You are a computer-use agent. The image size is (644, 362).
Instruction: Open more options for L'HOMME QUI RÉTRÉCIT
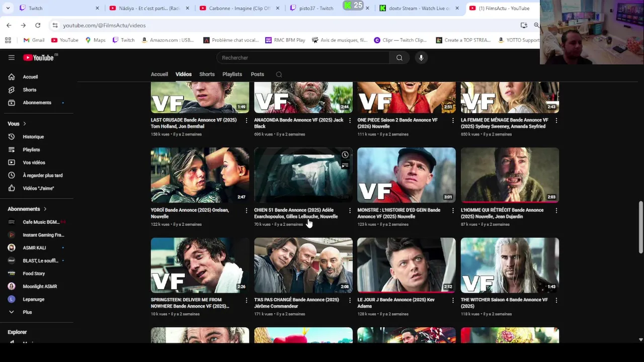pyautogui.click(x=556, y=211)
